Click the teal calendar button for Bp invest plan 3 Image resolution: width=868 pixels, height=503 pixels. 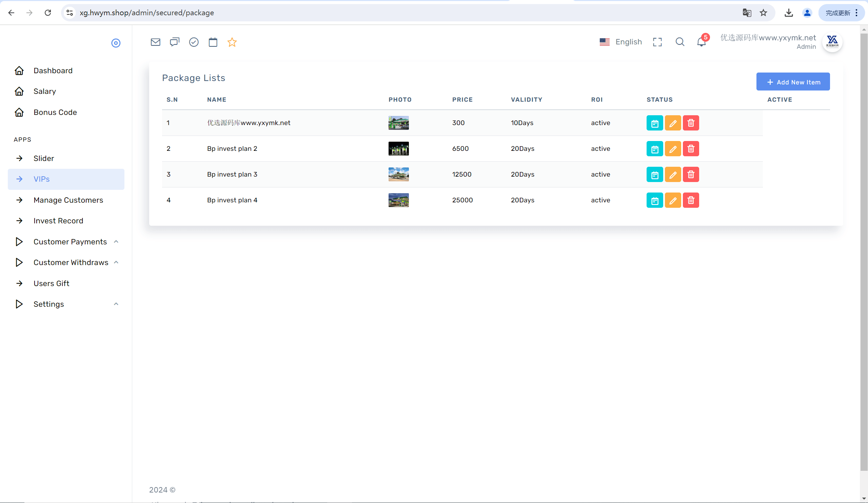pyautogui.click(x=654, y=175)
